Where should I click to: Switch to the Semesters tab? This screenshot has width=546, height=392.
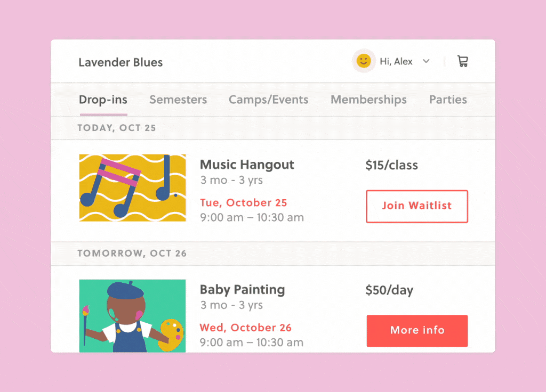click(178, 100)
